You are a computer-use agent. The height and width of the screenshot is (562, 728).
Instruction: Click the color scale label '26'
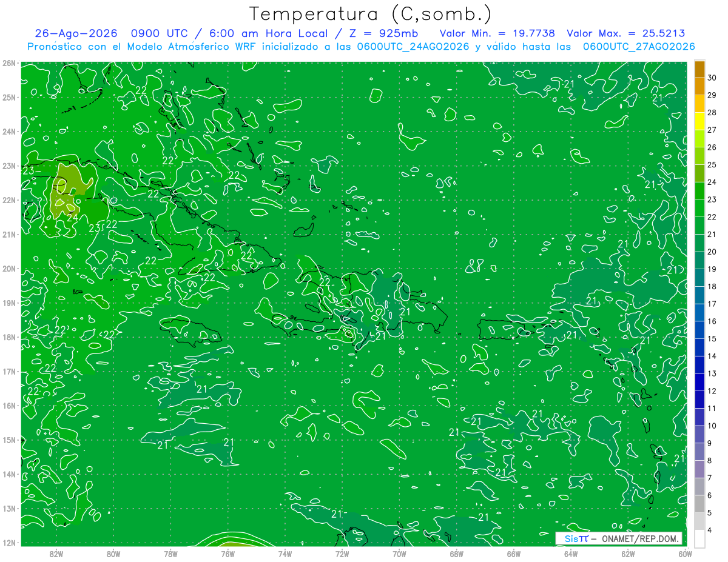point(712,147)
